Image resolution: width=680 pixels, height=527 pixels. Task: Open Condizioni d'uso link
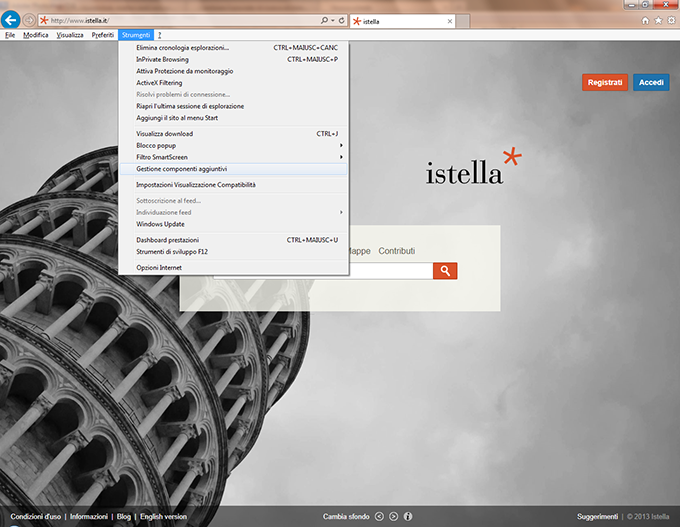click(36, 517)
